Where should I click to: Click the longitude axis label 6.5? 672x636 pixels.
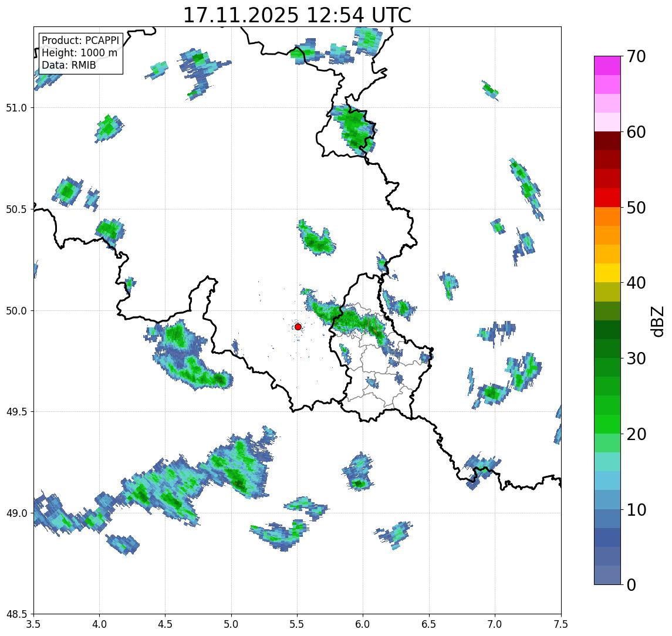429,624
